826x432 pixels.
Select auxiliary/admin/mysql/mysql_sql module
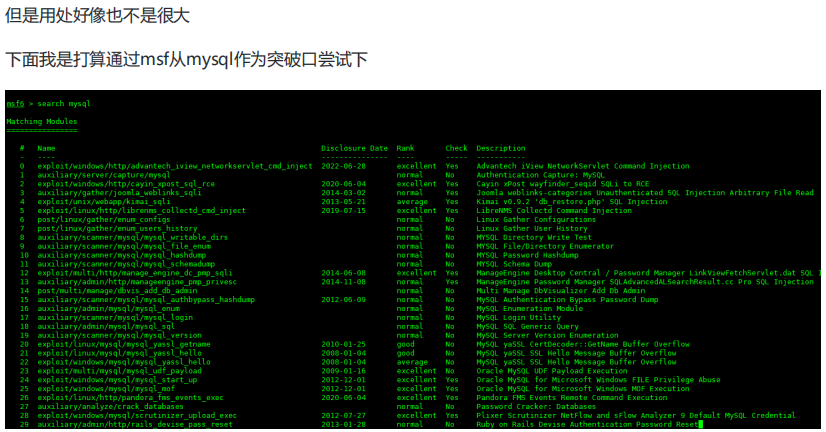point(106,327)
